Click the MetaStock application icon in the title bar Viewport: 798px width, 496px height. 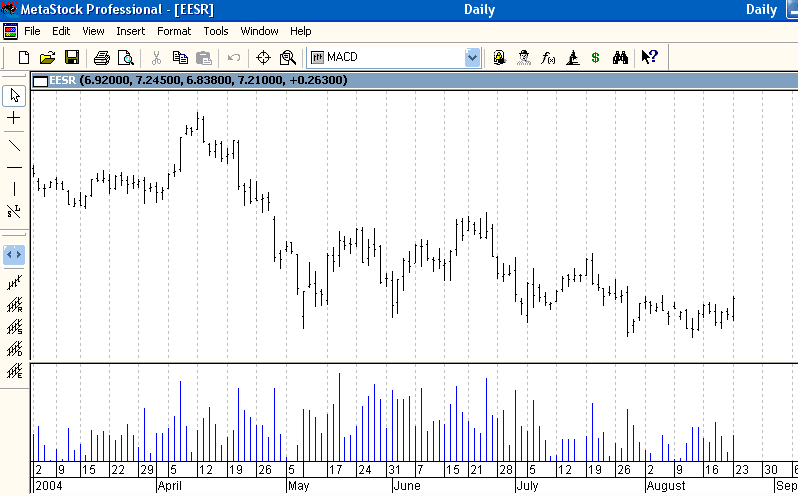pos(9,9)
